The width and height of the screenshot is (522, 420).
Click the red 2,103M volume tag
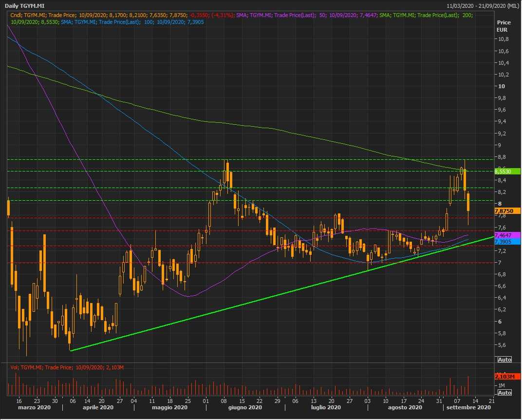tap(506, 377)
